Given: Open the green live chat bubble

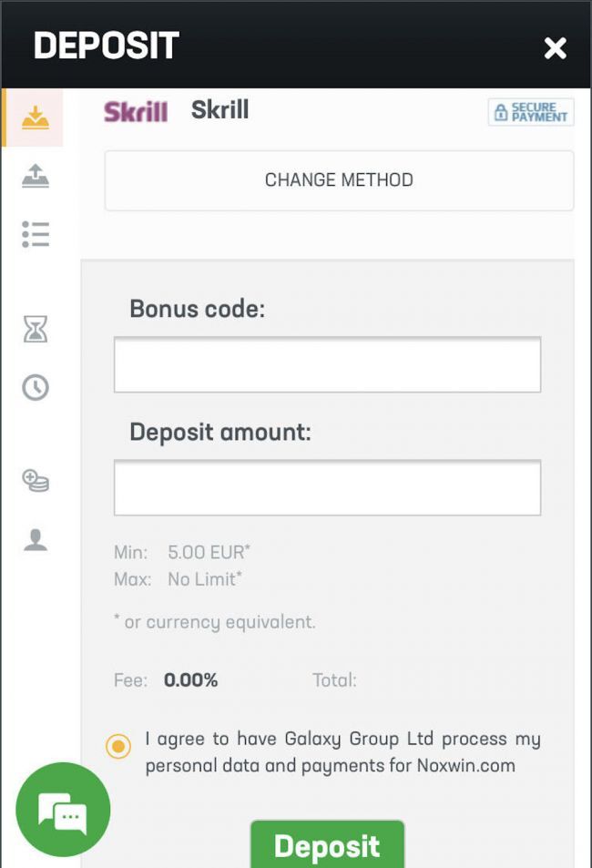Looking at the screenshot, I should pyautogui.click(x=63, y=810).
